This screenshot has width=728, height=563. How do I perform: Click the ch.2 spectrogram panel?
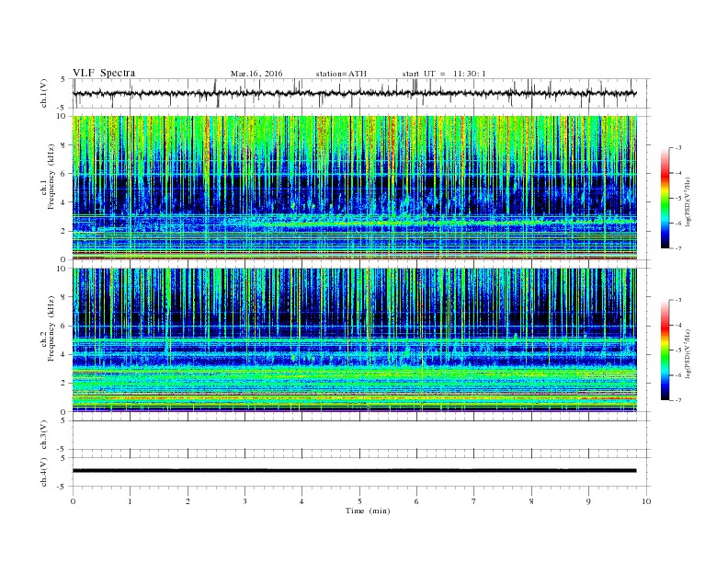click(354, 340)
